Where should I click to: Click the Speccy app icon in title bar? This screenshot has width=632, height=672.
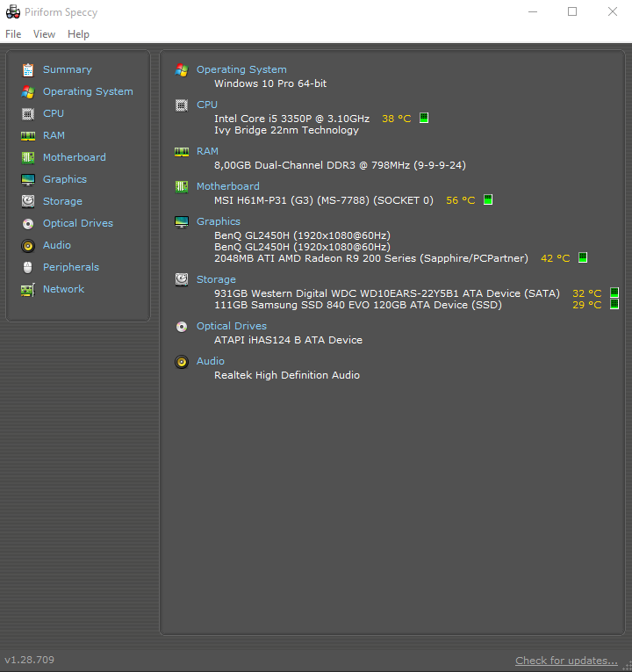(13, 12)
